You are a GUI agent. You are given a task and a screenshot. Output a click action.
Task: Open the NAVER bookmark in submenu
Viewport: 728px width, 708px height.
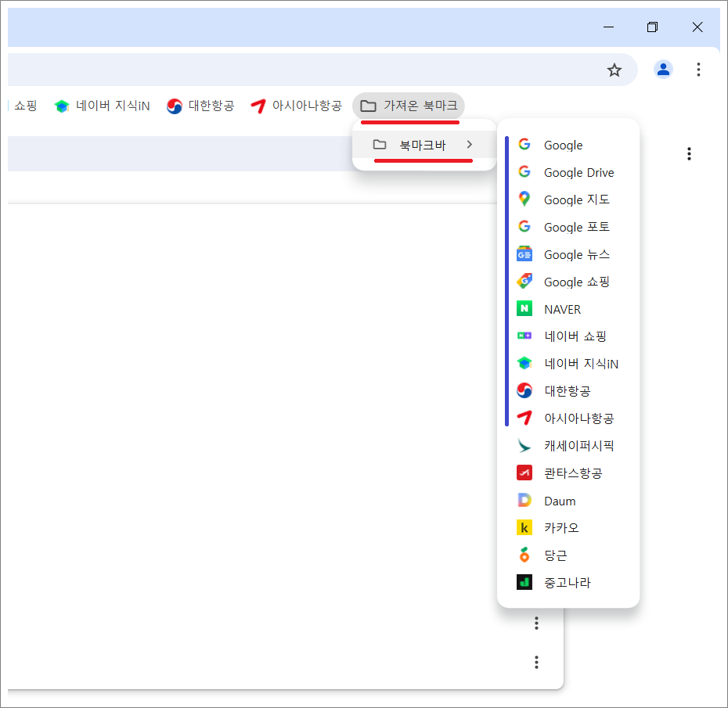click(x=568, y=310)
